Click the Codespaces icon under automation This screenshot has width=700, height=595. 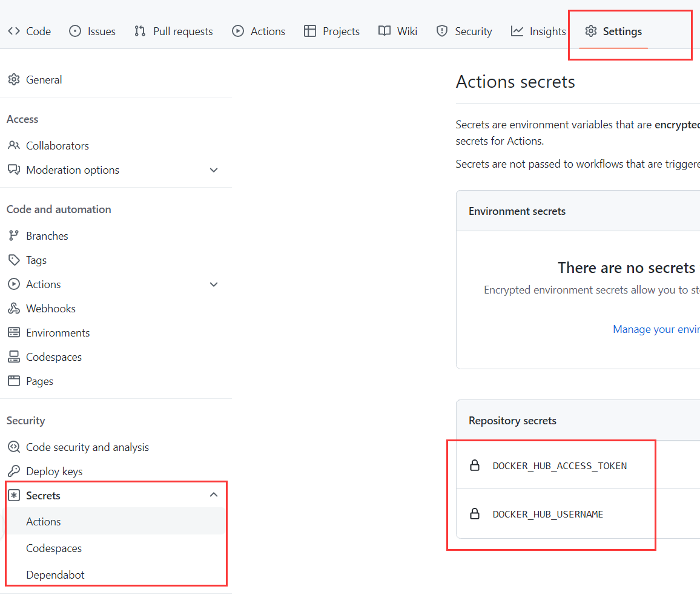(13, 357)
